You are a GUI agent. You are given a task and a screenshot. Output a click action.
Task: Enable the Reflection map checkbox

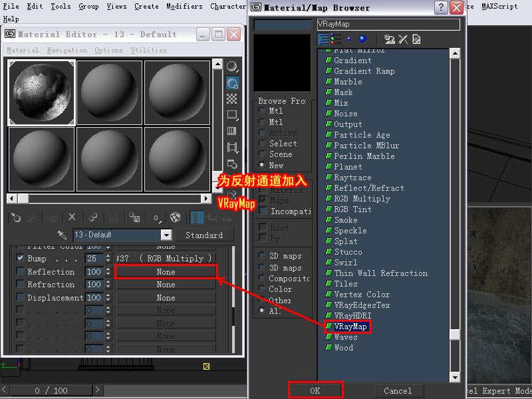[20, 271]
